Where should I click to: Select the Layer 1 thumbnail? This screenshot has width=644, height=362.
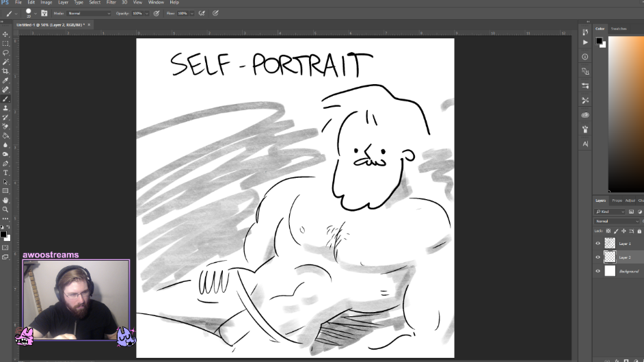pyautogui.click(x=610, y=243)
